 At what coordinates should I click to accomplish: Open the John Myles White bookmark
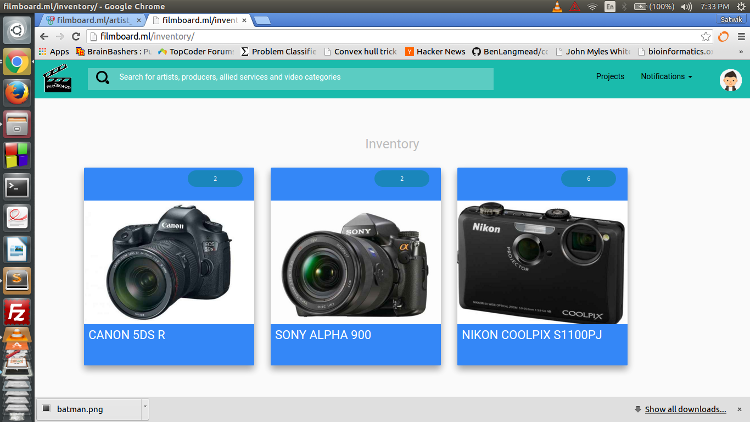(593, 51)
